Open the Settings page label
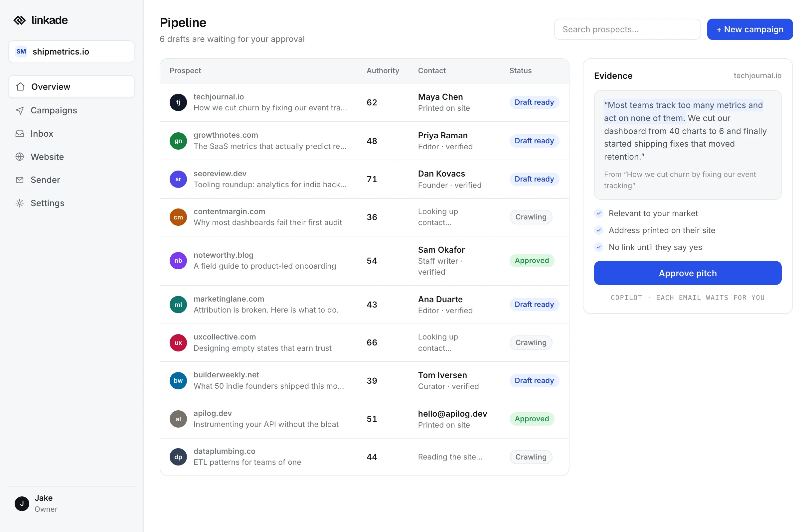Image resolution: width=809 pixels, height=532 pixels. [47, 203]
